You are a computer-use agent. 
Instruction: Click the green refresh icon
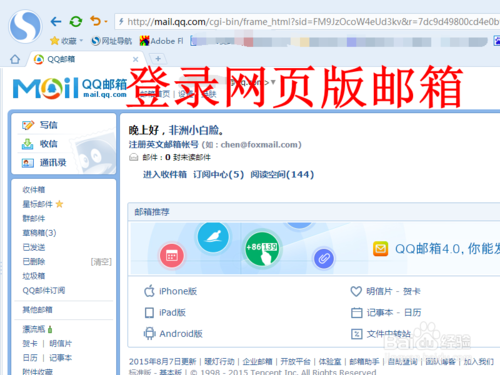(x=76, y=22)
